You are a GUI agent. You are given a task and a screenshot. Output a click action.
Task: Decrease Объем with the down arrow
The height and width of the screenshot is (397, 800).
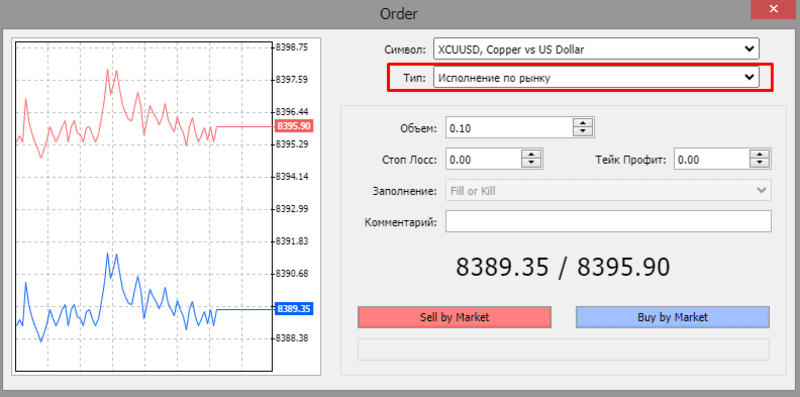(x=583, y=132)
